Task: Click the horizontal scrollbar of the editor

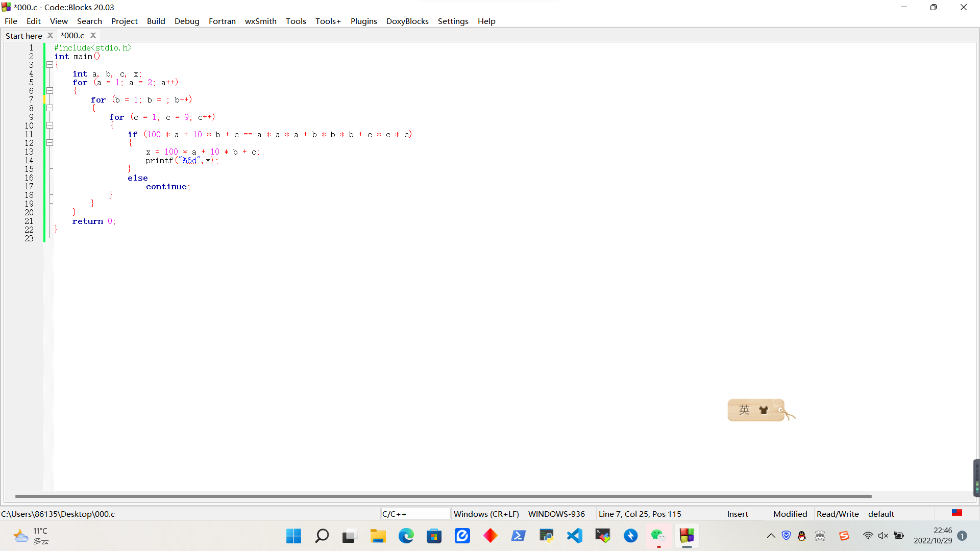Action: pyautogui.click(x=443, y=496)
